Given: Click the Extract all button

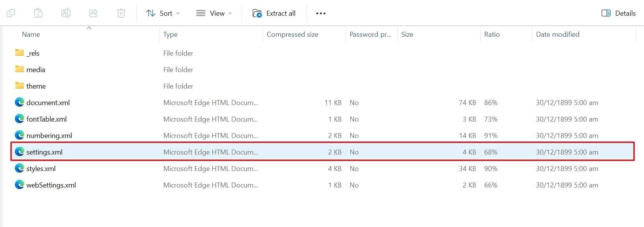Looking at the screenshot, I should coord(274,13).
